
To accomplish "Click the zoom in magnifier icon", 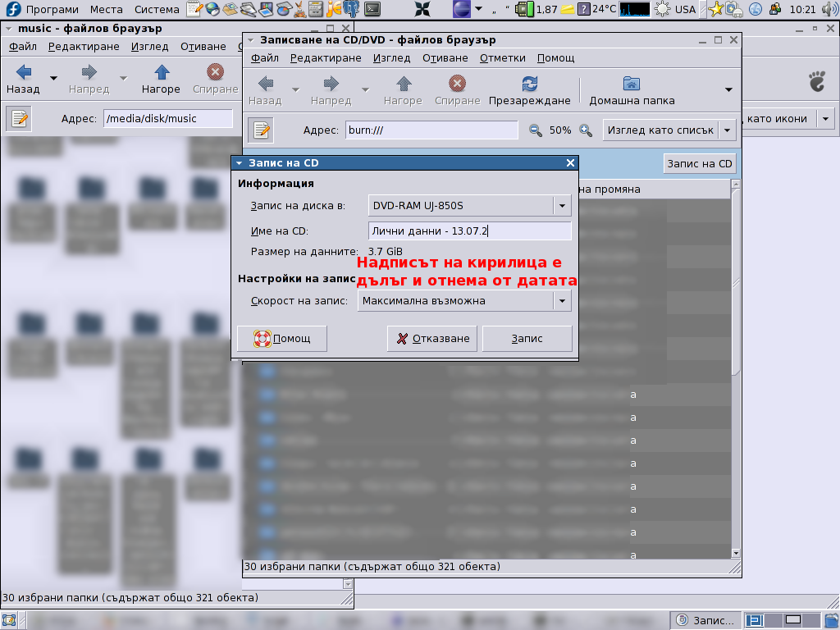I will point(586,130).
